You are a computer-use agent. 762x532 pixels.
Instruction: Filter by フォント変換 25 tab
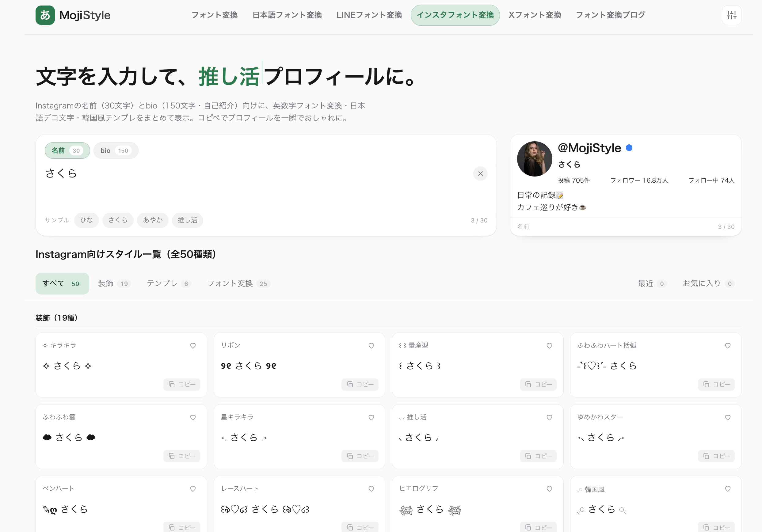point(238,283)
